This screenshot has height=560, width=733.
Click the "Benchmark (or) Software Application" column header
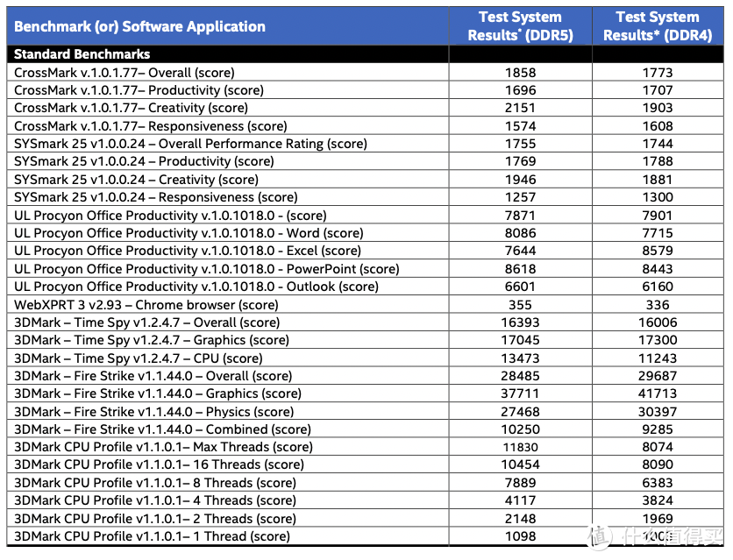(139, 26)
